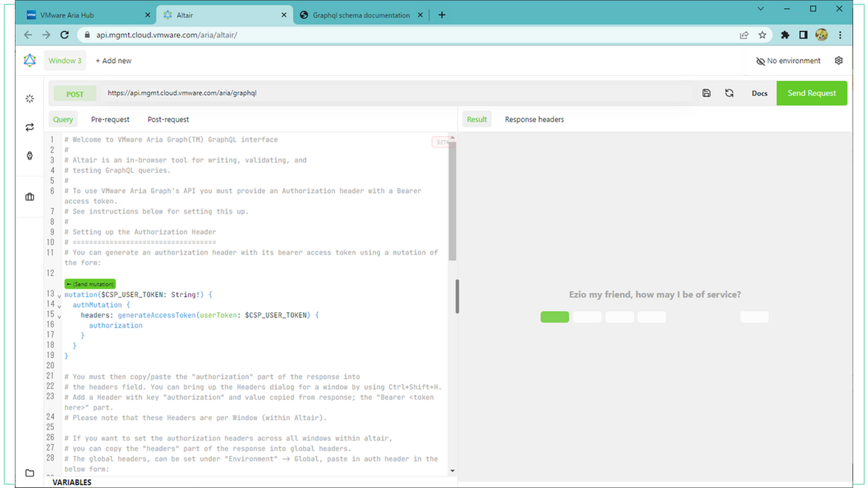Switch to the VMware Aria Hub tab
This screenshot has width=868, height=488.
(88, 15)
